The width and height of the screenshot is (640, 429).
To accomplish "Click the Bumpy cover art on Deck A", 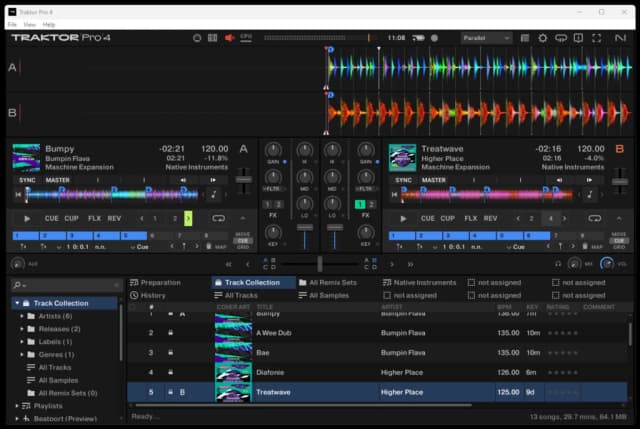I will point(26,157).
